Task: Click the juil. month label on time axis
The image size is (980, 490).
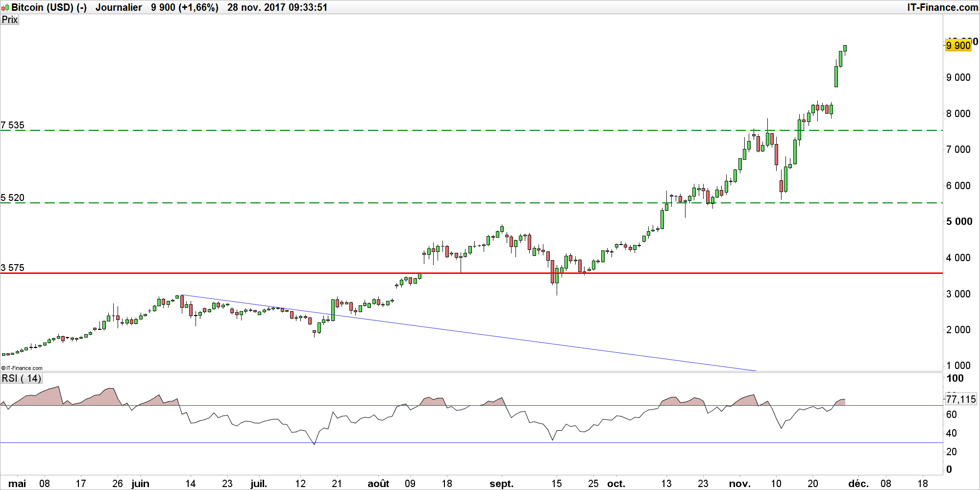Action: 259,484
